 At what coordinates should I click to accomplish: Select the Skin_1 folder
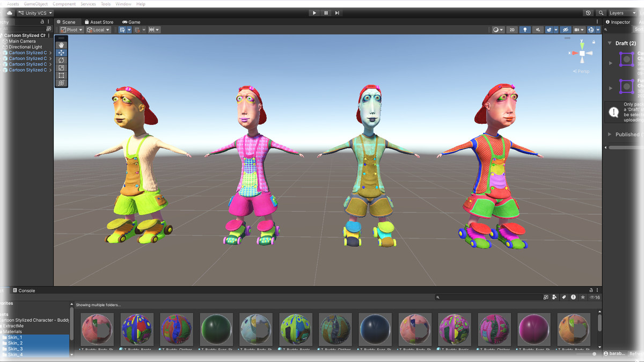coord(14,337)
